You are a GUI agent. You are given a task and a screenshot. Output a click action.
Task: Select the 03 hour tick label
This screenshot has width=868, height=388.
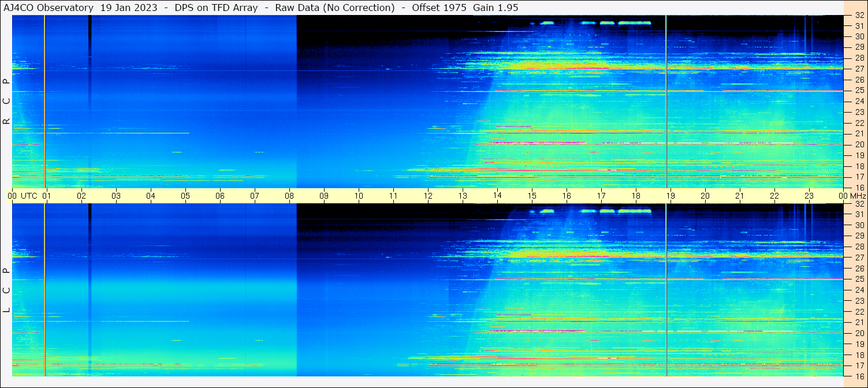point(116,196)
